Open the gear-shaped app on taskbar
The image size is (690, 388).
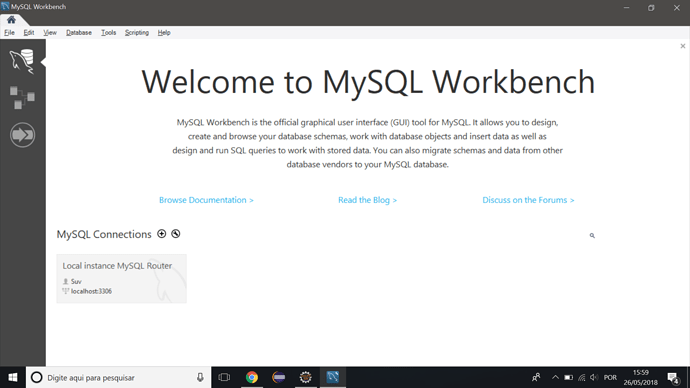(305, 377)
